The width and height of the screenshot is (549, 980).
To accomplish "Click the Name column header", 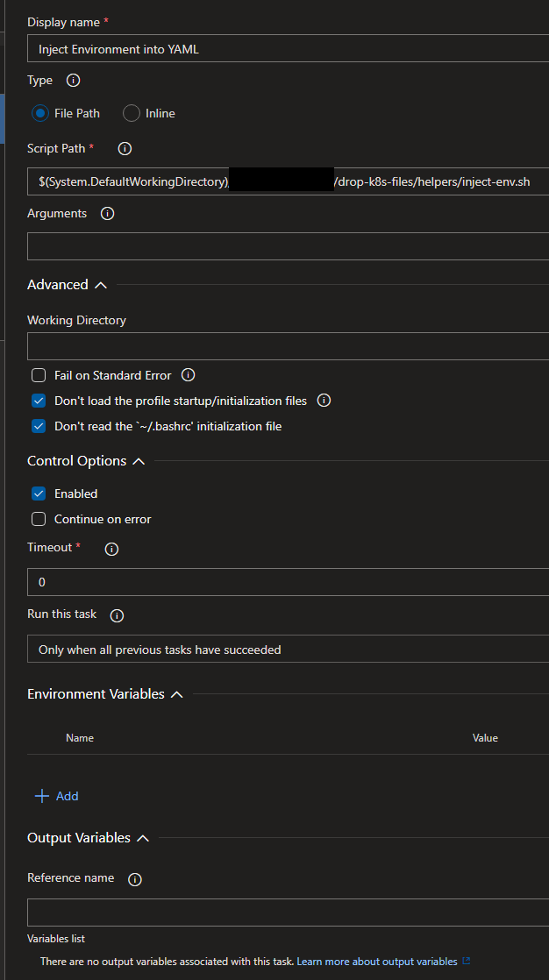I will click(80, 738).
